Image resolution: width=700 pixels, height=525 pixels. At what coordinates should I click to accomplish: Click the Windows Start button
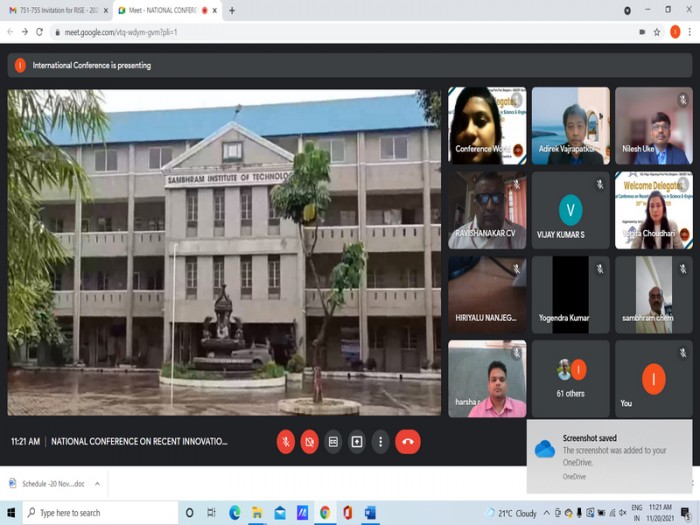click(x=11, y=513)
